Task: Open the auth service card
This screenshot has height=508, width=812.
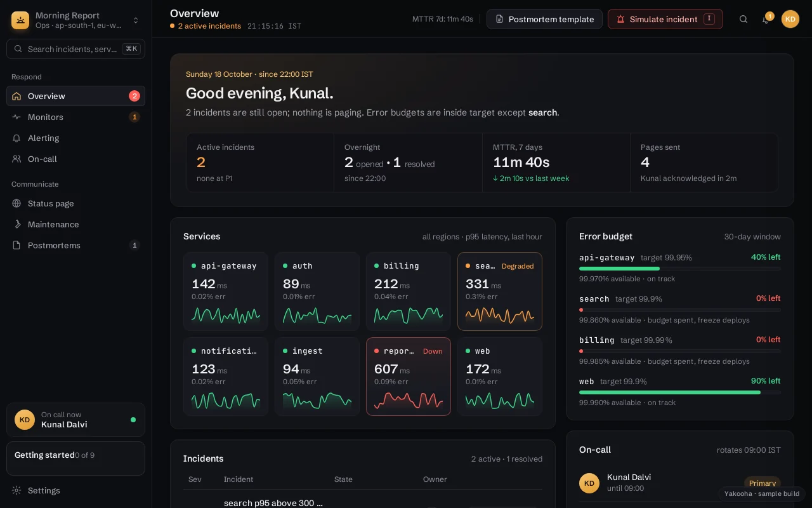Action: point(317,291)
